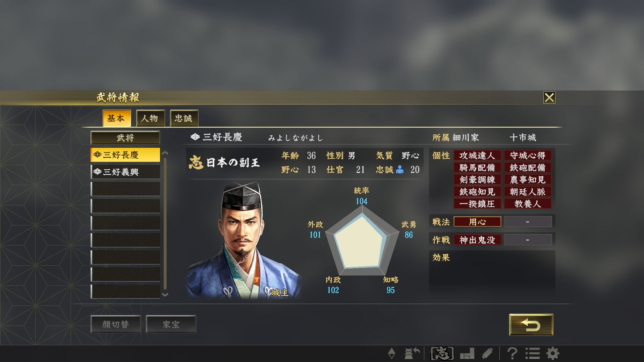Click the bar chart statistics icon
Screen dimensions: 644x362
click(467, 353)
